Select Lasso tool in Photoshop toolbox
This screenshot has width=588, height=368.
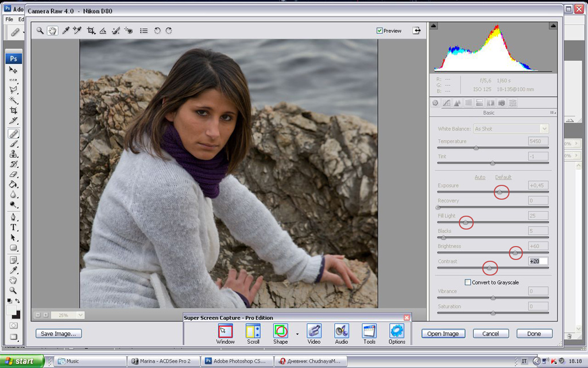click(x=13, y=90)
